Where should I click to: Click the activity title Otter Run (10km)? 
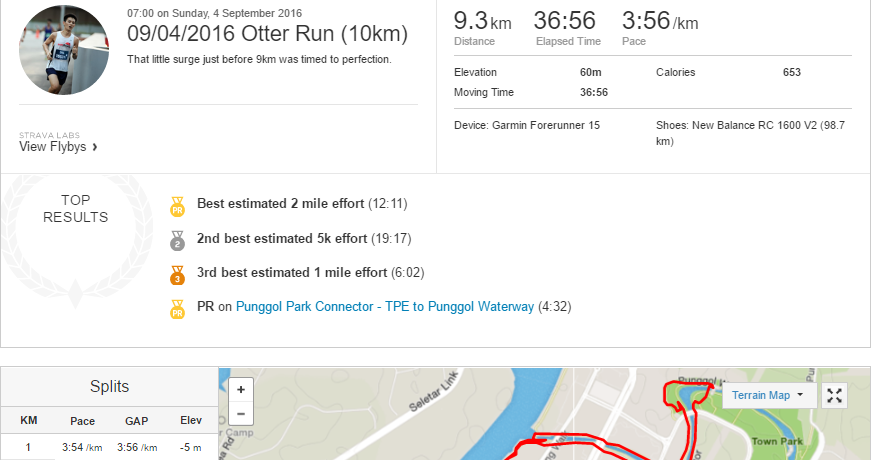click(x=268, y=34)
